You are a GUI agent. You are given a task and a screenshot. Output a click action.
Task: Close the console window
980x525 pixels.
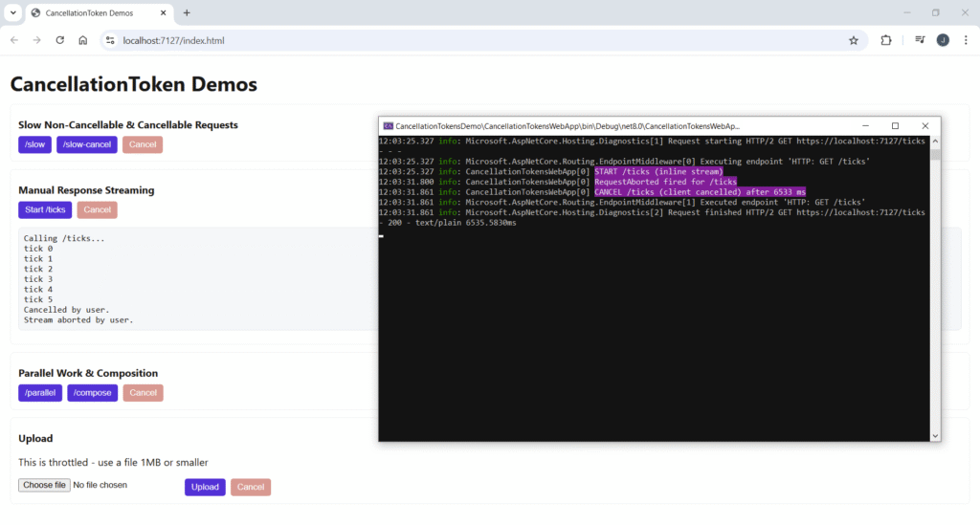click(925, 126)
